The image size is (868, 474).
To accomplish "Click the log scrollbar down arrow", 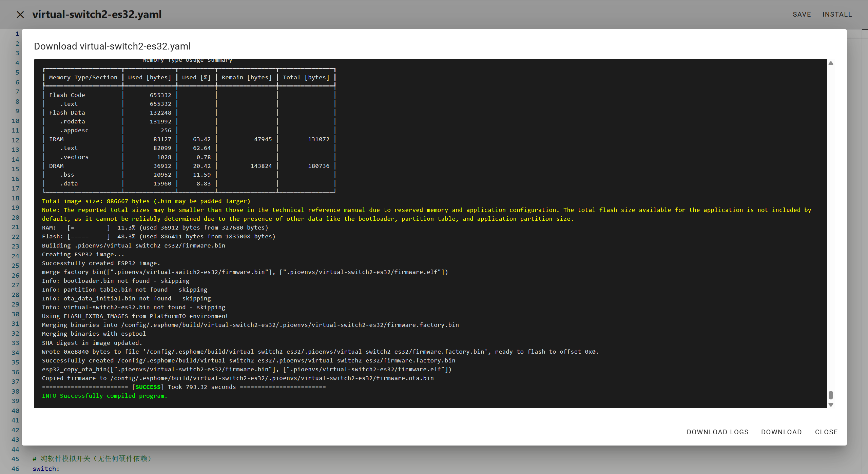I will (x=831, y=405).
